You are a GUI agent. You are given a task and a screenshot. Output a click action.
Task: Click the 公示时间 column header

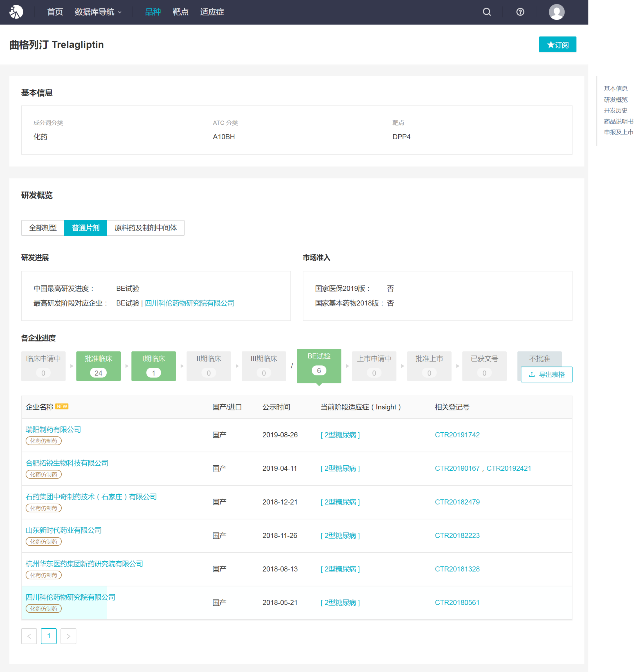[276, 407]
